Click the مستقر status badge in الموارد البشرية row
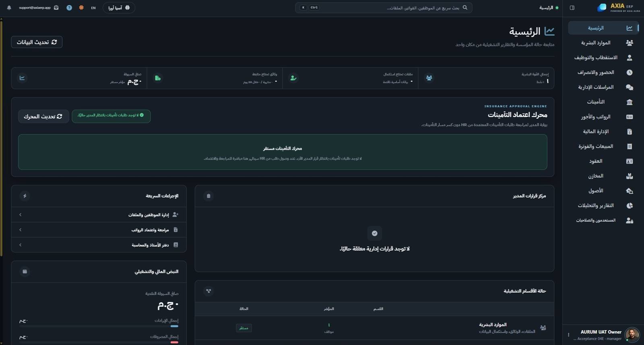 [244, 328]
